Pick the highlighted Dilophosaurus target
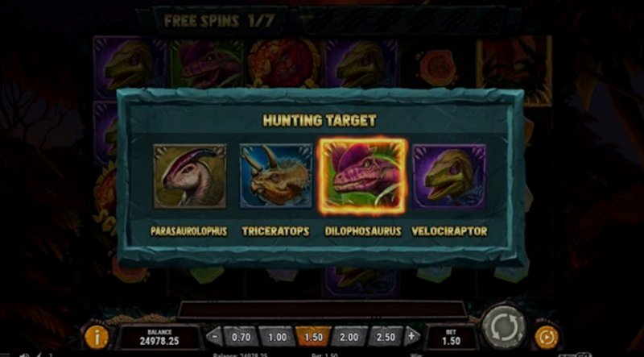 point(362,176)
